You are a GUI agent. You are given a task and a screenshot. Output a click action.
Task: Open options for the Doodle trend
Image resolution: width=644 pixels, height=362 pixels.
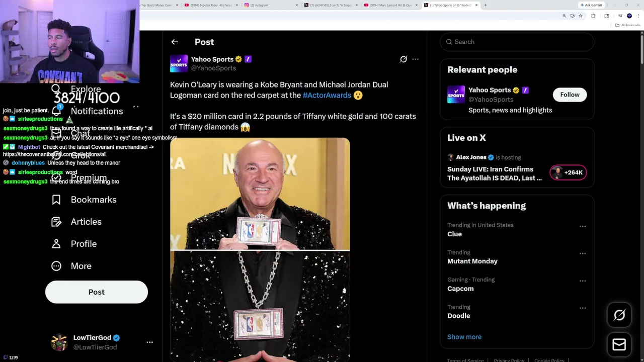tap(583, 308)
